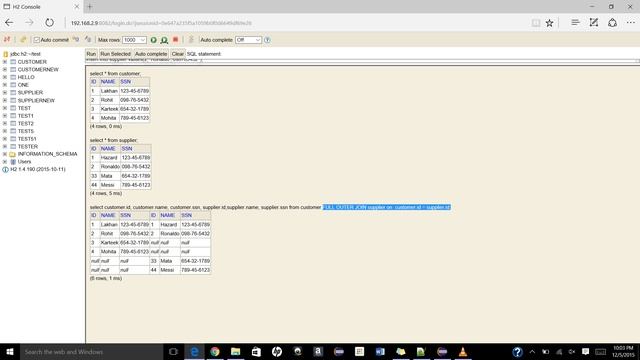640x360 pixels.
Task: Click the H2 Disconnect icon
Action: tap(7, 40)
